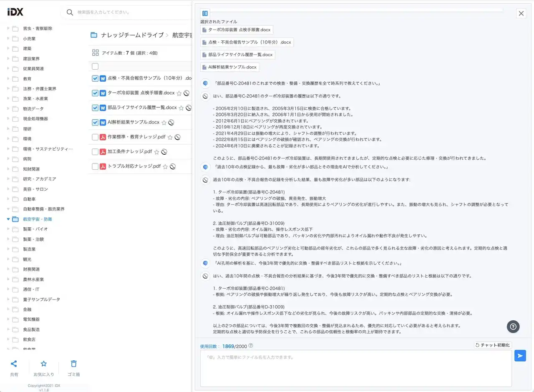The image size is (534, 392).
Task: Click the send message arrow button
Action: [520, 356]
